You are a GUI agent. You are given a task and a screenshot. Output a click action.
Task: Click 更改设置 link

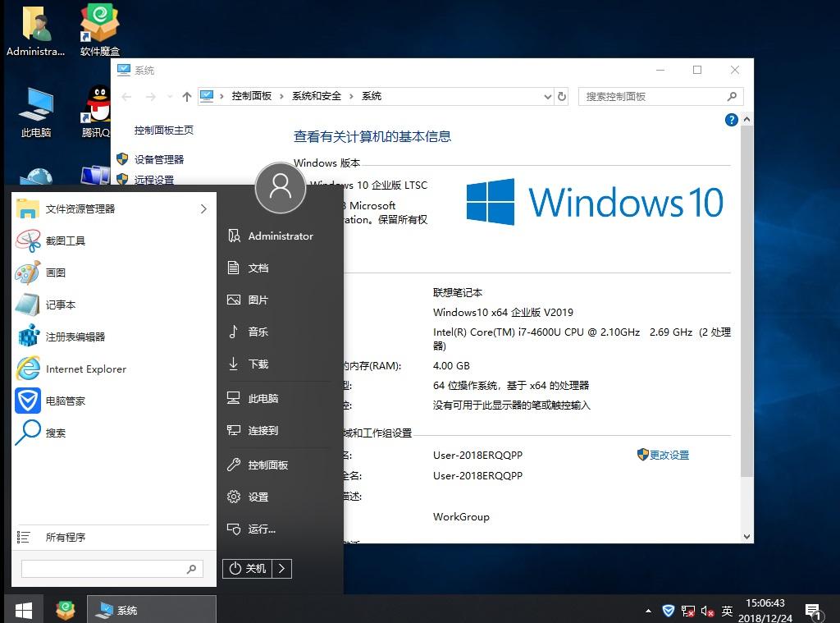[x=669, y=455]
